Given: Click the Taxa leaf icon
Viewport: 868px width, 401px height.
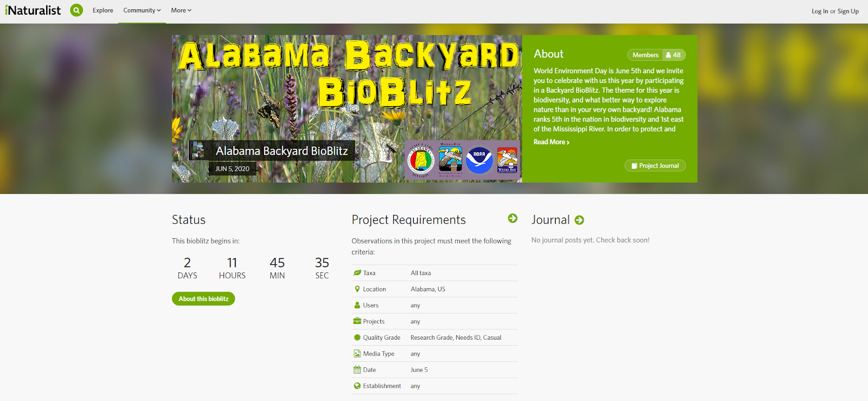Looking at the screenshot, I should tap(357, 273).
